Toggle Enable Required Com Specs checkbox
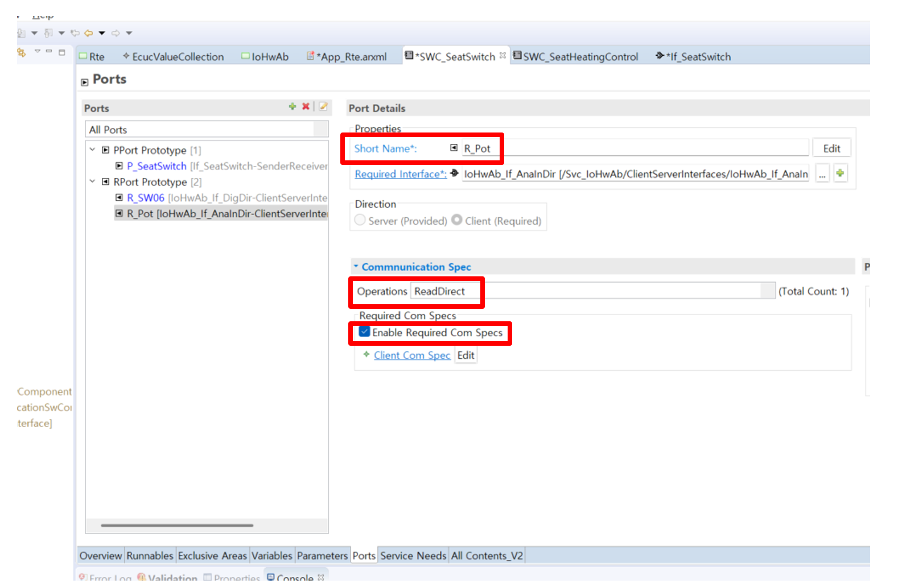The width and height of the screenshot is (898, 588). (365, 332)
